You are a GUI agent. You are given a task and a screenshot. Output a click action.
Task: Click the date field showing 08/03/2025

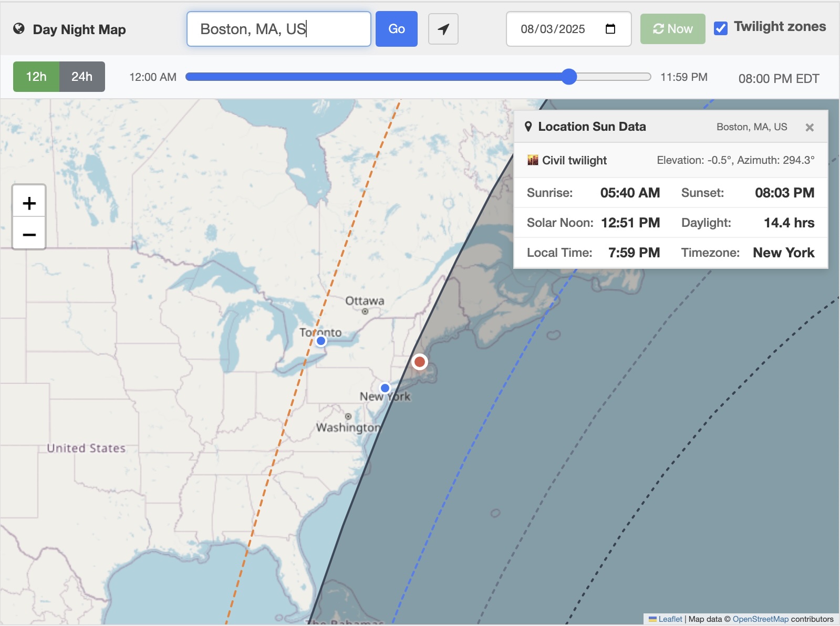click(x=553, y=29)
